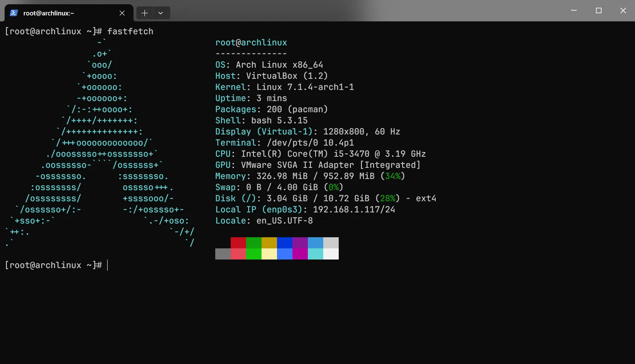The width and height of the screenshot is (635, 364).
Task: Click the "Host: VirtualBox (1.2)" line
Action: [x=272, y=76]
